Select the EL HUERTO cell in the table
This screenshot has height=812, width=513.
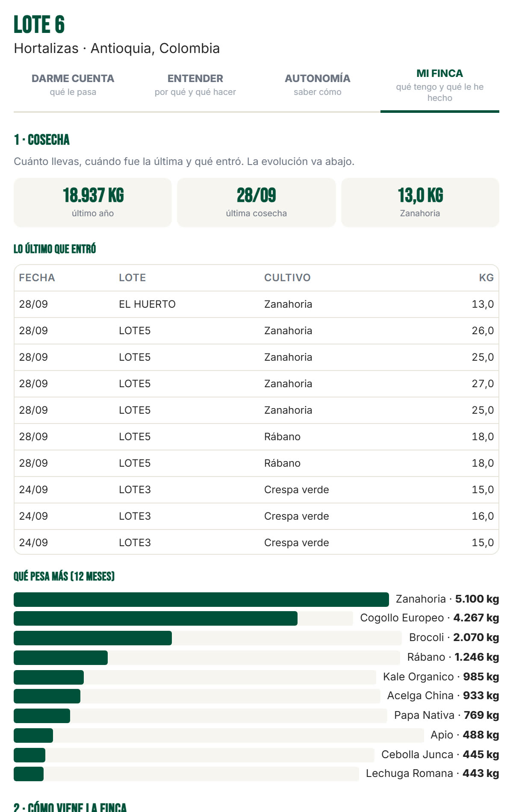(x=147, y=304)
